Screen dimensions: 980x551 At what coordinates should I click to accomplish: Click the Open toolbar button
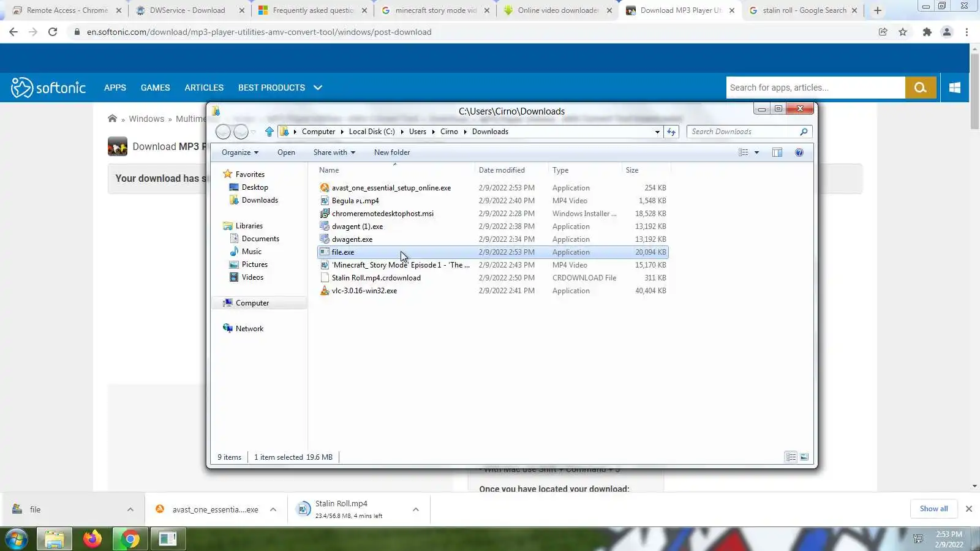click(286, 152)
